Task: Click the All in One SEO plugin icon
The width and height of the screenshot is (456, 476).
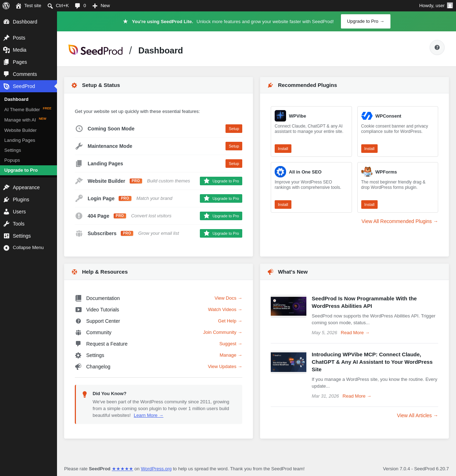Action: point(280,172)
